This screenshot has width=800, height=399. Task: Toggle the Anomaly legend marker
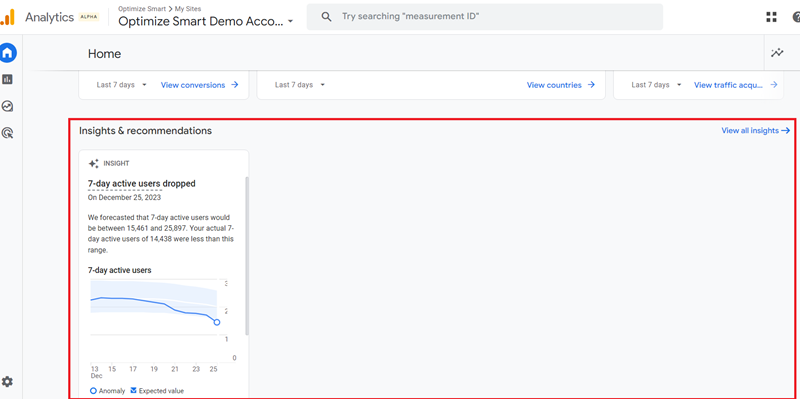point(93,391)
